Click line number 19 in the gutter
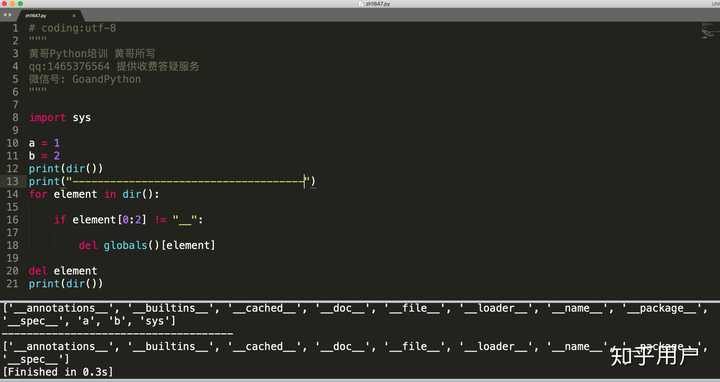Image resolution: width=720 pixels, height=382 pixels. point(12,258)
